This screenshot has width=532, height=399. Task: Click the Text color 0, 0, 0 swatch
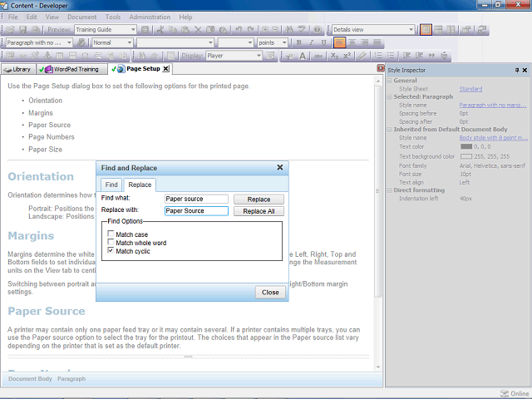pyautogui.click(x=466, y=146)
